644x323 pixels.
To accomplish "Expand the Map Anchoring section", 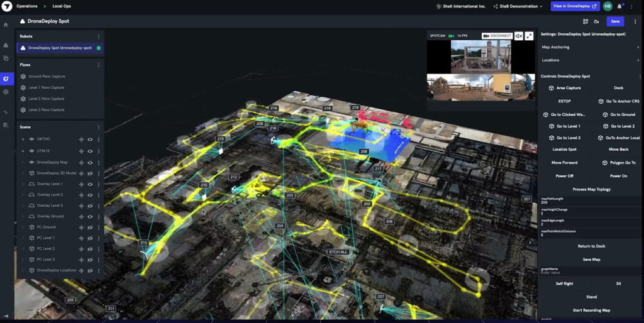I will 590,47.
